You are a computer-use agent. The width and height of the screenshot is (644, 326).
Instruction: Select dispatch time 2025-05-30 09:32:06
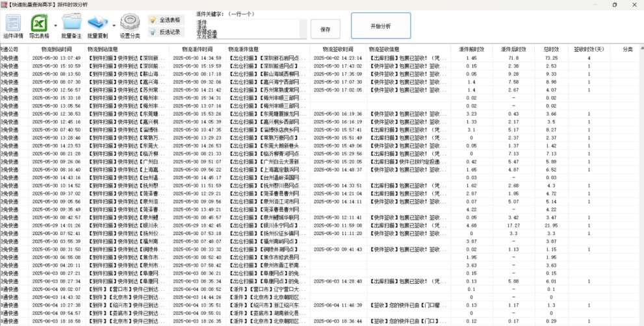click(197, 82)
